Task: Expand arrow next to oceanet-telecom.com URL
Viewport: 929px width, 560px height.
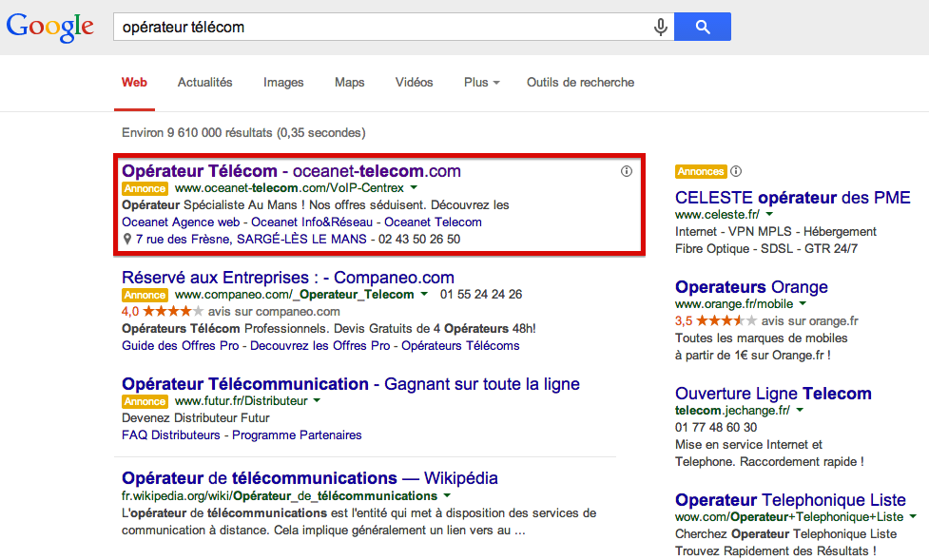Action: (x=414, y=188)
